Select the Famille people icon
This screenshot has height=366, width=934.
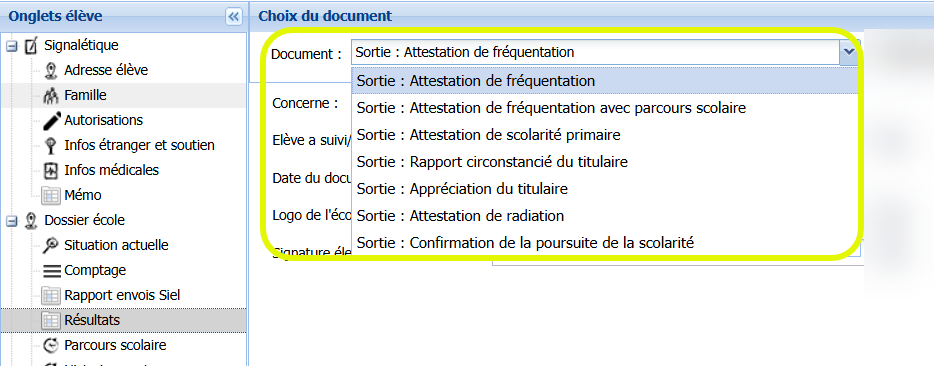51,95
